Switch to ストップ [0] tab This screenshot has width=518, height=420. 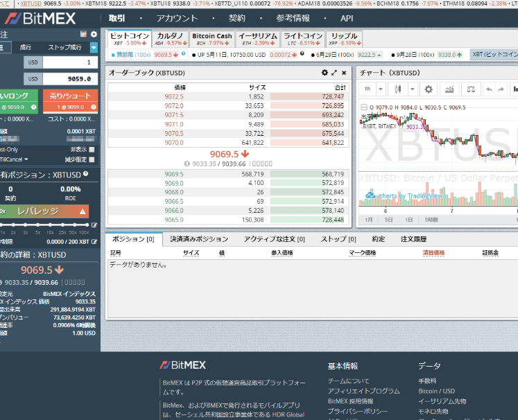[x=338, y=239]
